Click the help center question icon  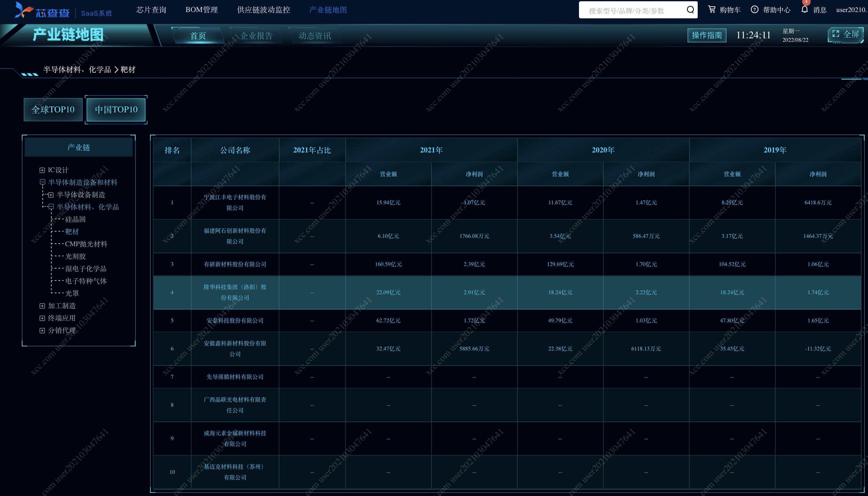755,9
